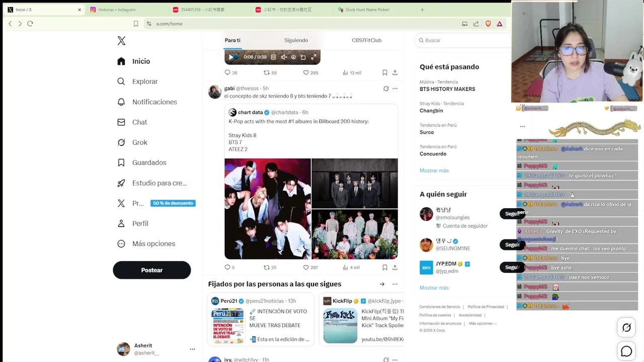Click the Postear button
Viewport: 644px width, 362px height.
(152, 270)
